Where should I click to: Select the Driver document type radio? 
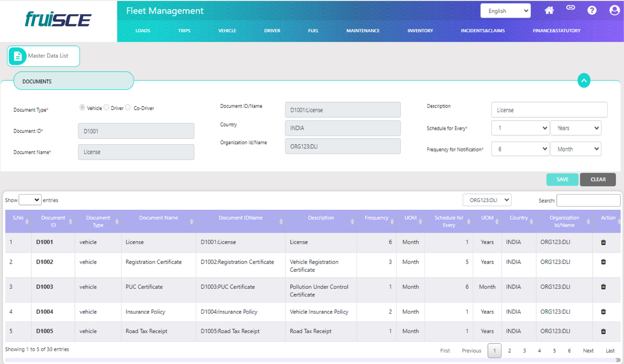(106, 108)
